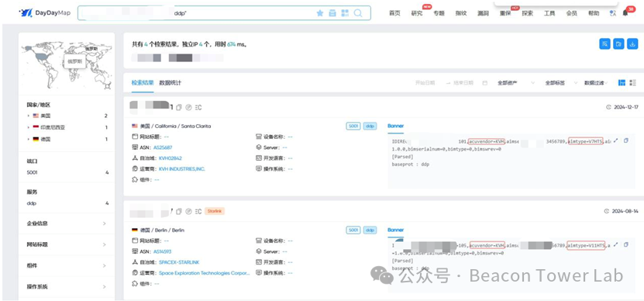Screen dimensions: 644x301
Task: Expand banner of the Starlink result
Action: click(x=616, y=244)
